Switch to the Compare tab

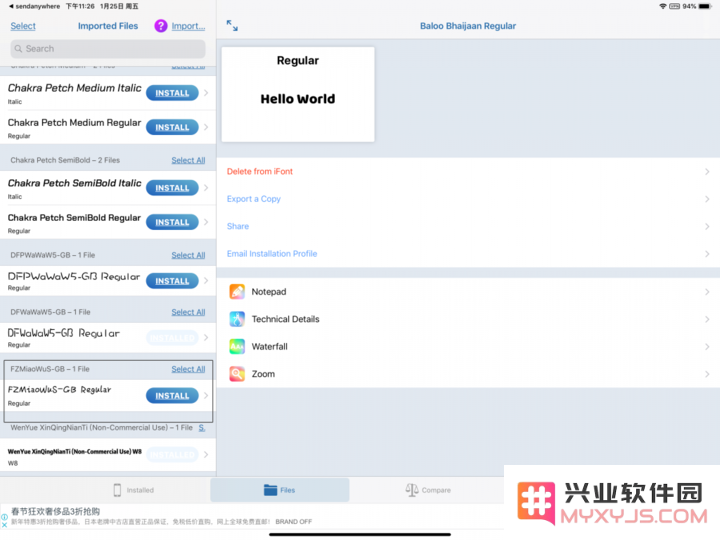click(428, 490)
